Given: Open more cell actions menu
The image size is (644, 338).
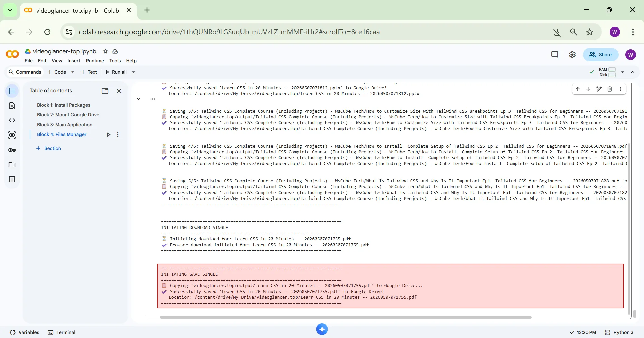Looking at the screenshot, I should tap(621, 89).
